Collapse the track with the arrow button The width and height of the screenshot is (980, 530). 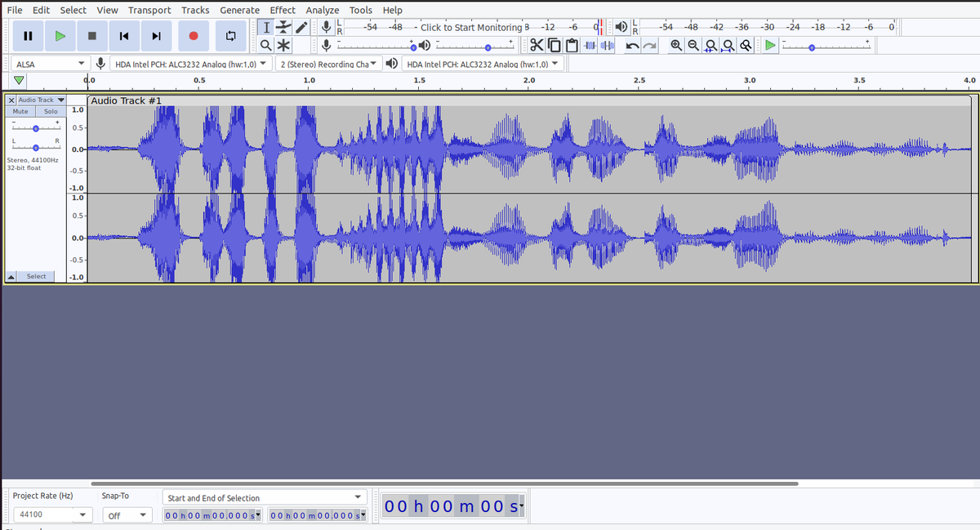point(11,276)
